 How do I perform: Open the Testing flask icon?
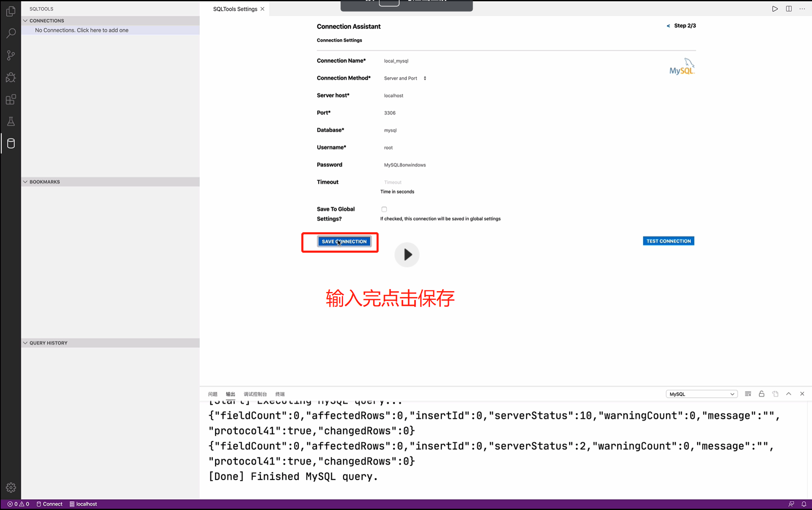[x=11, y=122]
